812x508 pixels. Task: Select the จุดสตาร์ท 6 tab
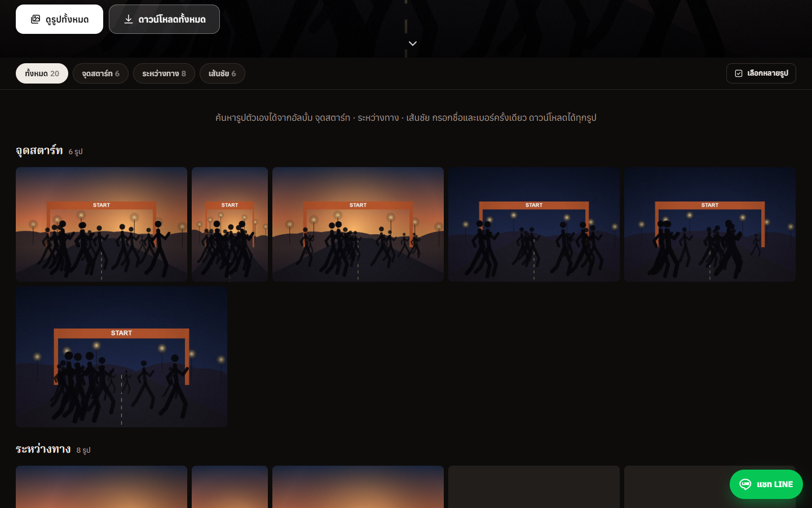(x=100, y=73)
